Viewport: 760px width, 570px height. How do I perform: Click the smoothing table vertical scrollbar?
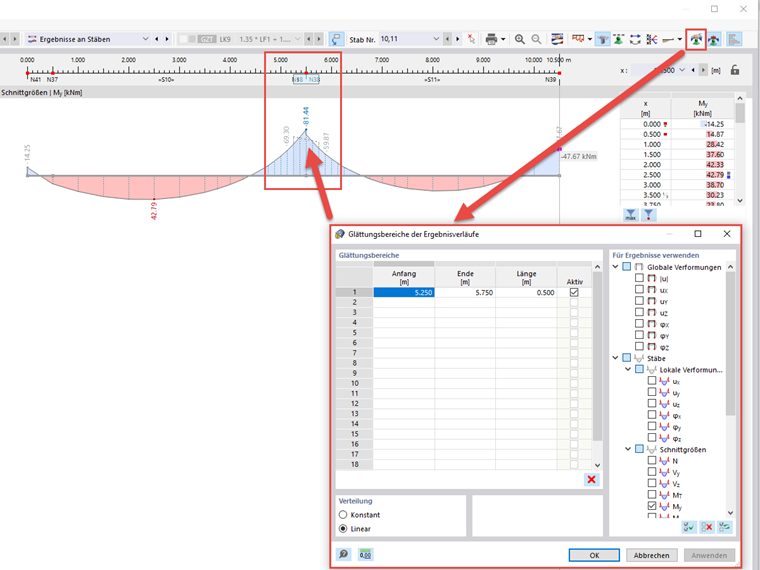coord(597,356)
